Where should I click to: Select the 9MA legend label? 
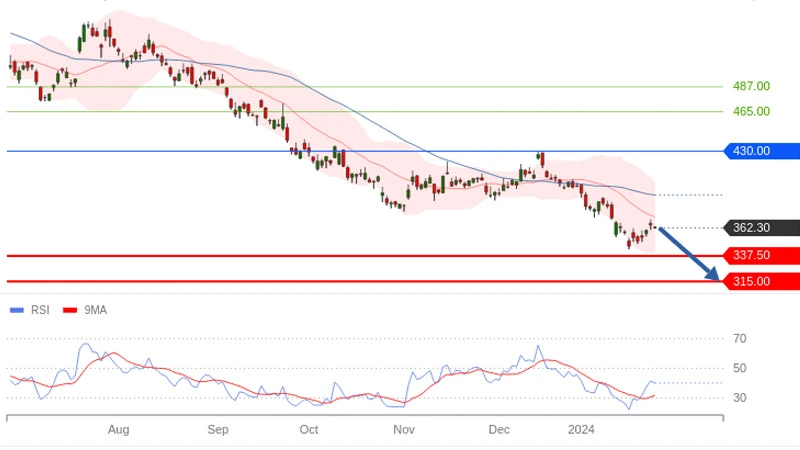[95, 310]
